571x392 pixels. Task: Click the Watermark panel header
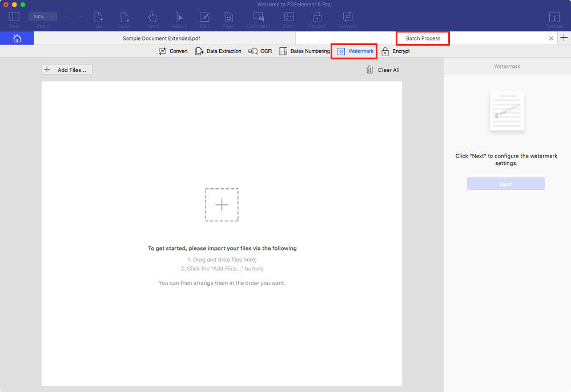[507, 66]
